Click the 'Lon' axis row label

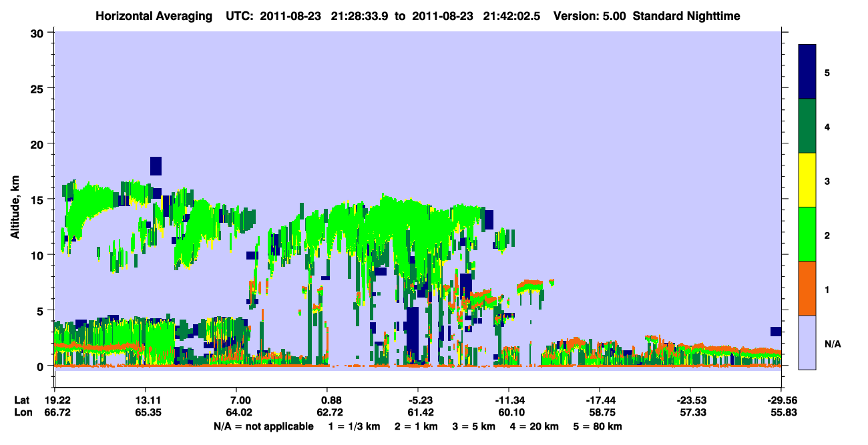23,413
